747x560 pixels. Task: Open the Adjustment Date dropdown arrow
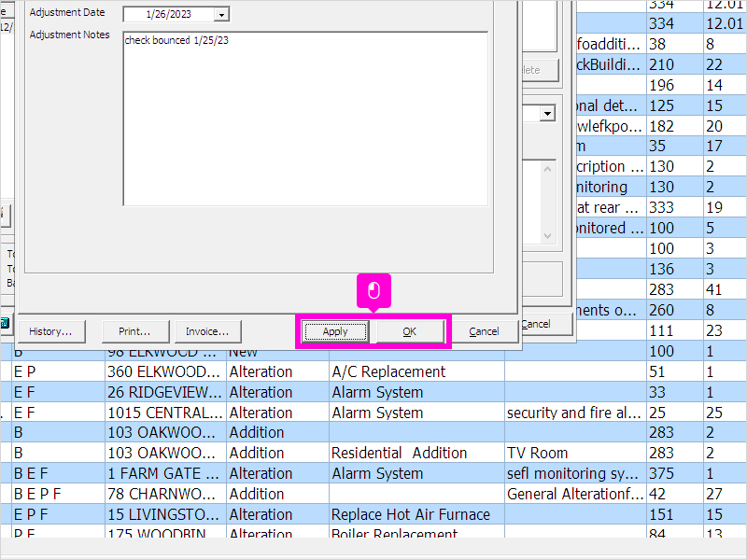221,15
